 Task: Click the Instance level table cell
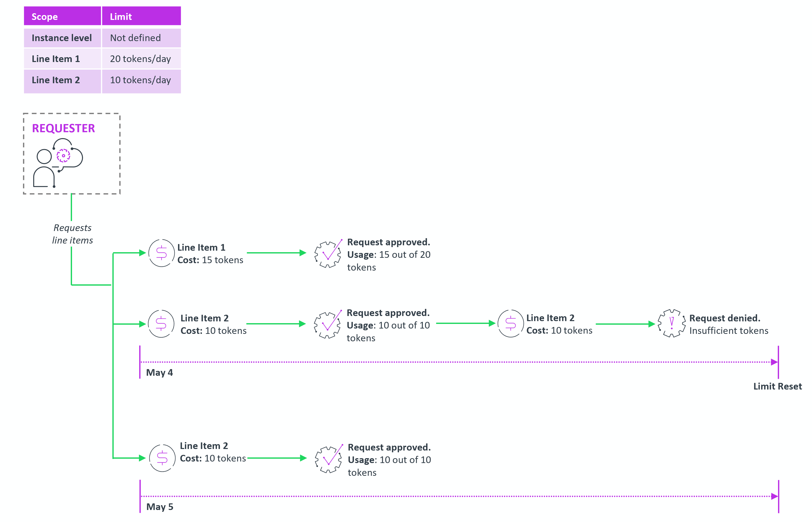pyautogui.click(x=62, y=38)
